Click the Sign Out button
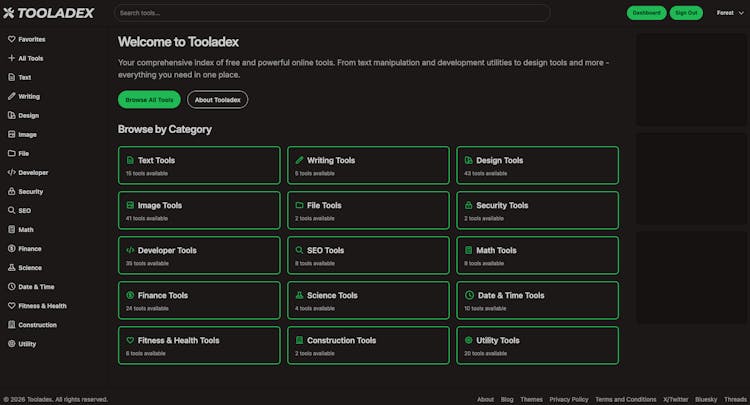750x405 pixels. 686,13
